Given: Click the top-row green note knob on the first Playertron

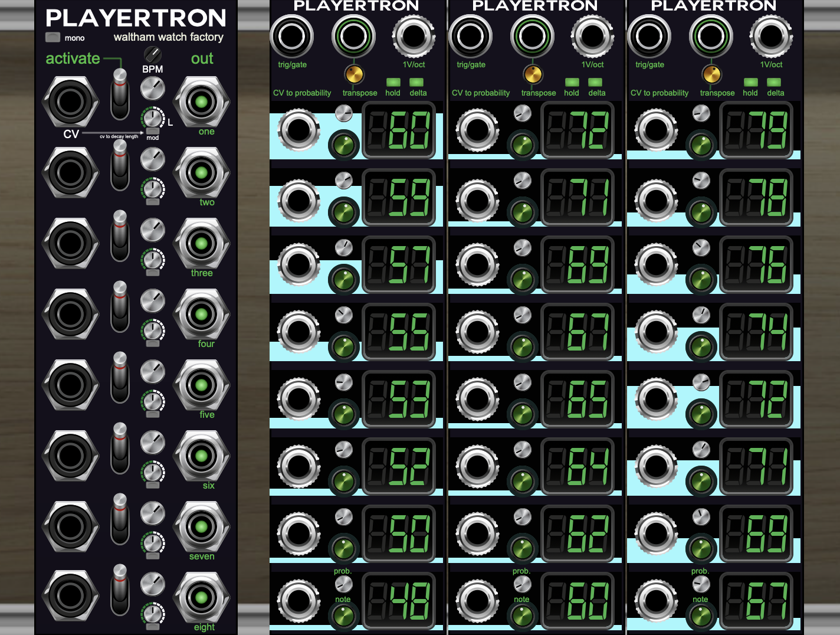Looking at the screenshot, I should (x=343, y=143).
